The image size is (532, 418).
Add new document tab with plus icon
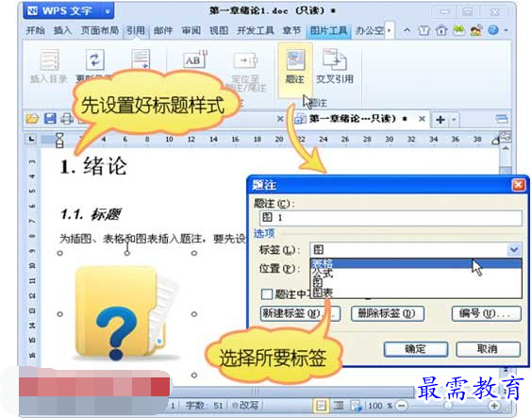click(441, 120)
